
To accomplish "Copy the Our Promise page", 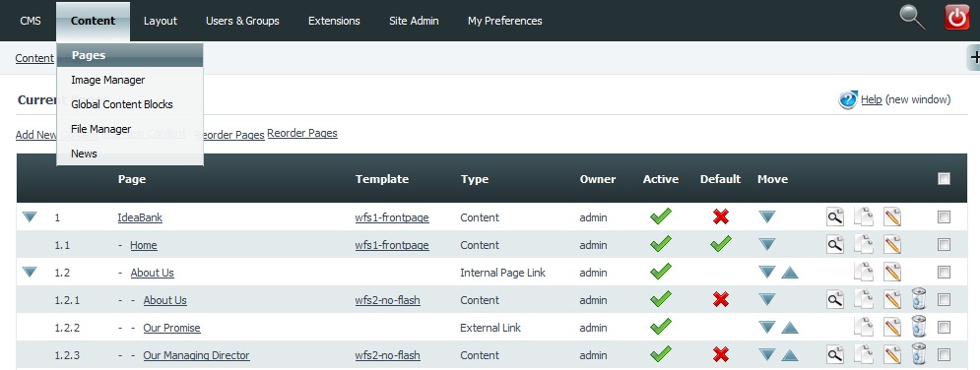I will (864, 327).
